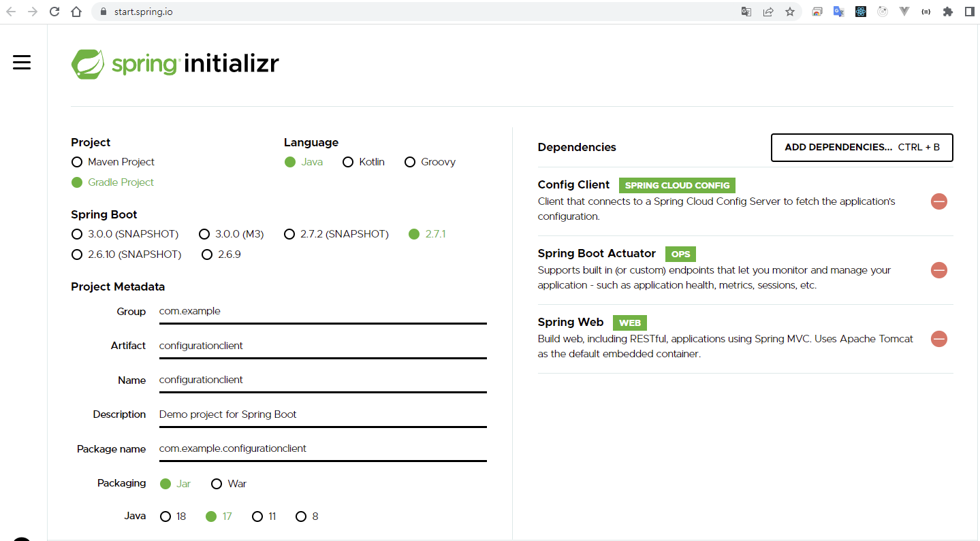Pick Java version 17
Image resolution: width=980 pixels, height=541 pixels.
219,517
